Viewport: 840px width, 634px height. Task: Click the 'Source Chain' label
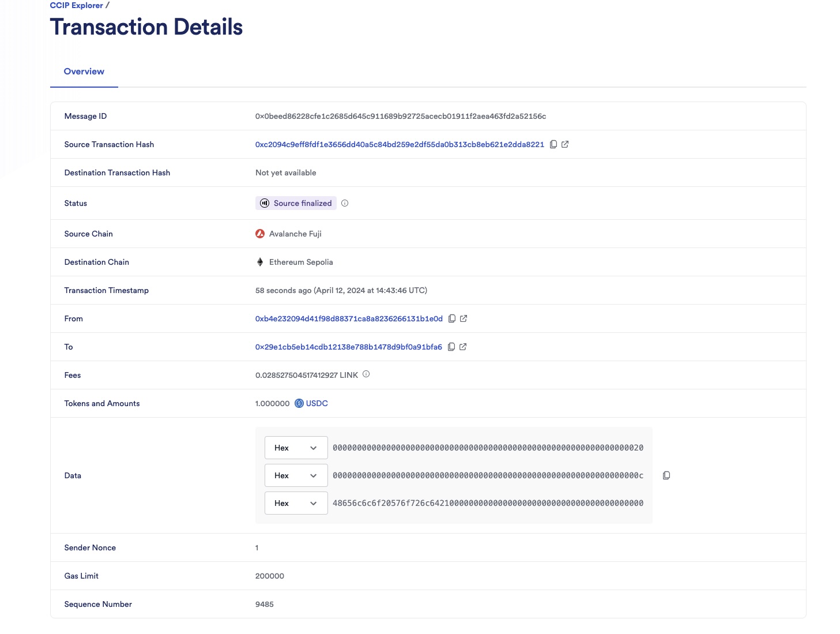[x=89, y=234]
